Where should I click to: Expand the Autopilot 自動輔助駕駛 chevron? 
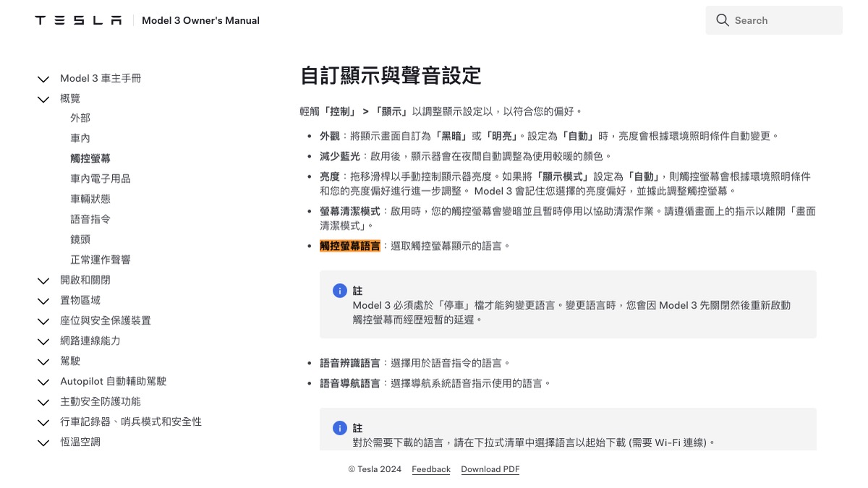(x=43, y=382)
